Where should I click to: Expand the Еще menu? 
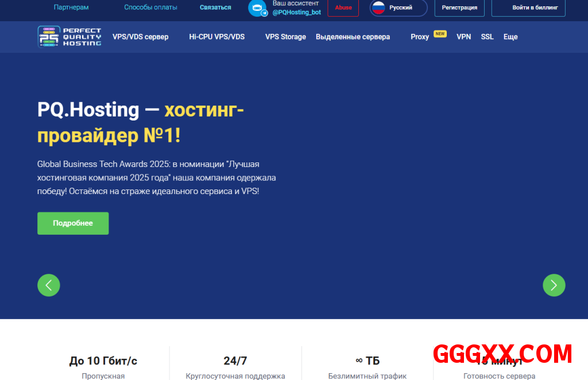[510, 37]
